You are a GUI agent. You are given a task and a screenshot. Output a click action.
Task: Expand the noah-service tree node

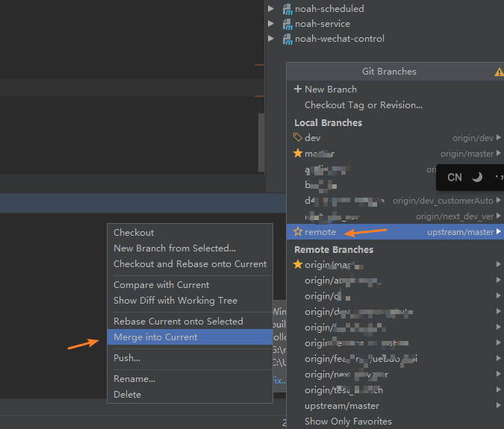point(271,23)
